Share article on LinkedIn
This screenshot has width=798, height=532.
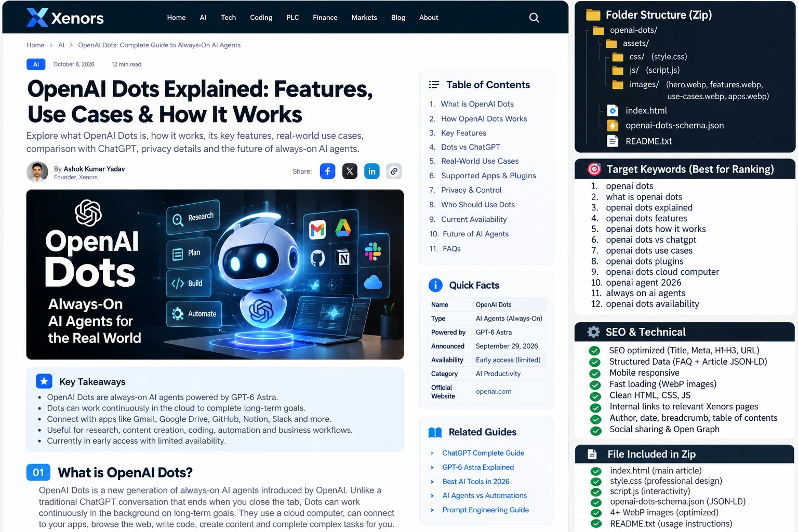pos(372,171)
